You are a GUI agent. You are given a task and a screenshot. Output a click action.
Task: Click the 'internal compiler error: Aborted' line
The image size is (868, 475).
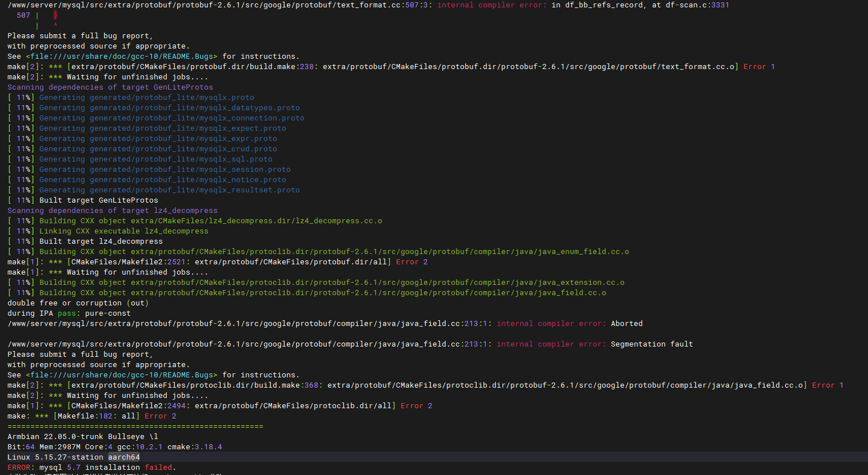coord(325,324)
